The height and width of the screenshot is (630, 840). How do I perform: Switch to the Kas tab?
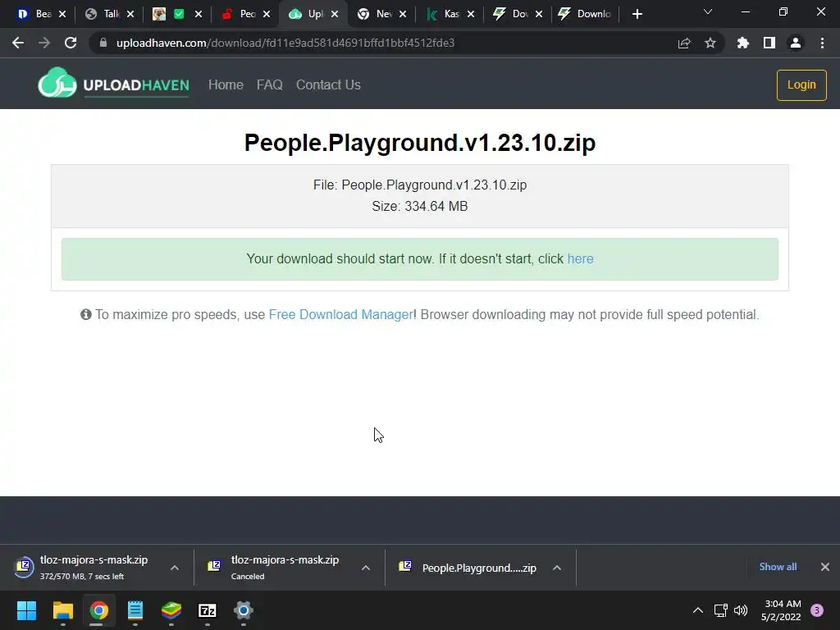444,14
